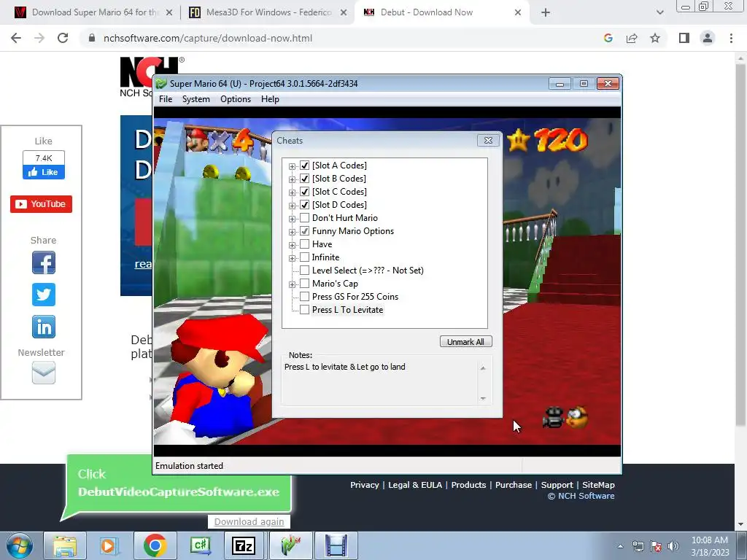Click the Facebook share icon
Viewport: 747px width, 560px height.
point(43,262)
